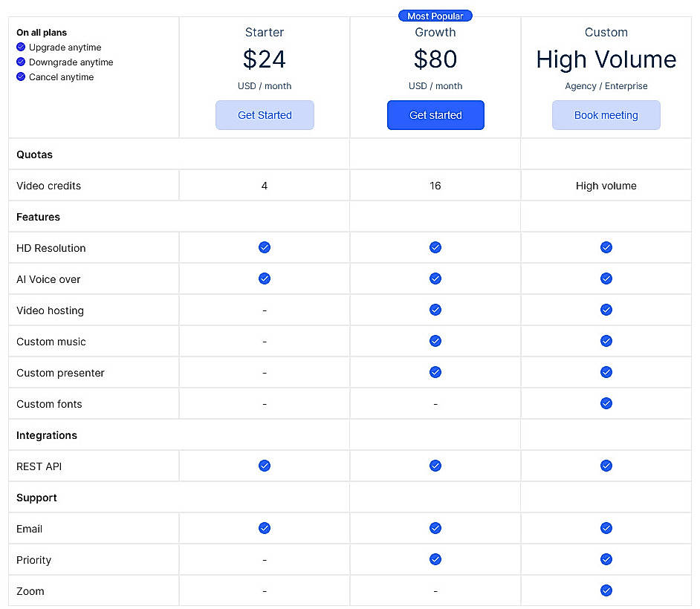Click the Upgrade anytime check bullet
Image resolution: width=700 pixels, height=609 pixels.
pyautogui.click(x=20, y=47)
